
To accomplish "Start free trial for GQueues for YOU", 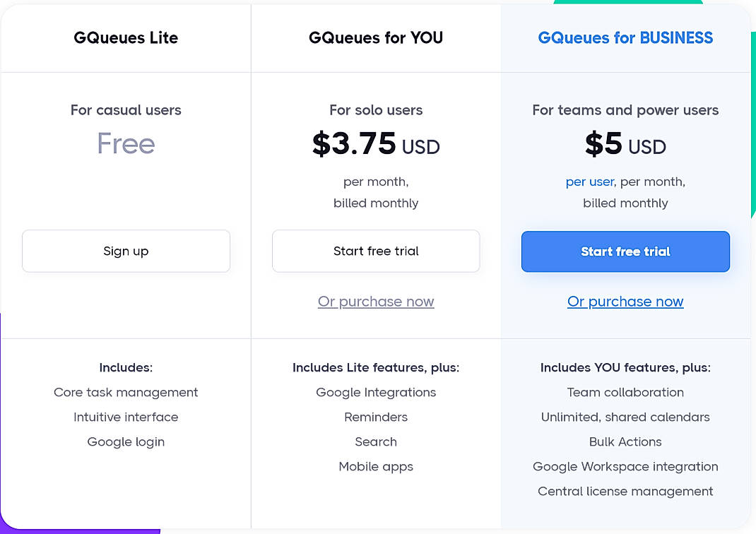I will click(x=376, y=251).
